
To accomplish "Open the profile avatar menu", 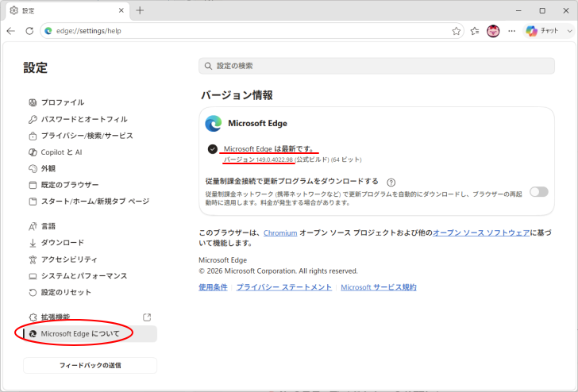I will click(x=493, y=31).
